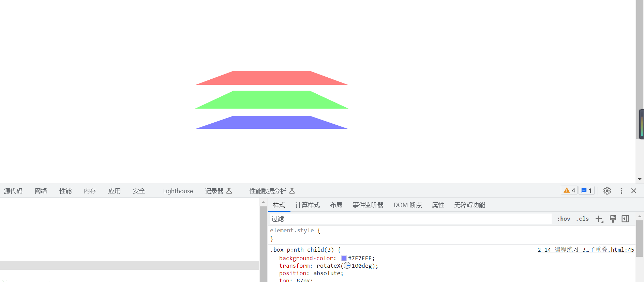This screenshot has width=644, height=282.
Task: Toggle rendering emulations paintbrush icon
Action: [613, 219]
